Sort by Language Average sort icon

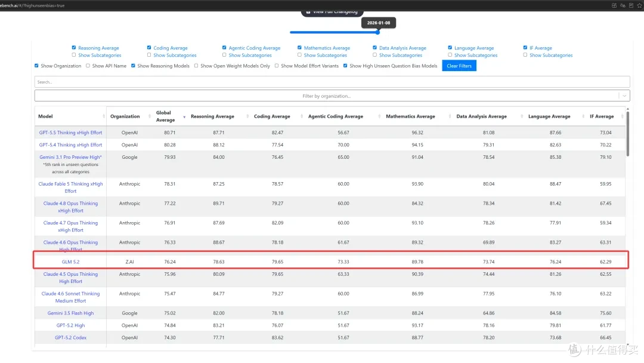click(583, 117)
